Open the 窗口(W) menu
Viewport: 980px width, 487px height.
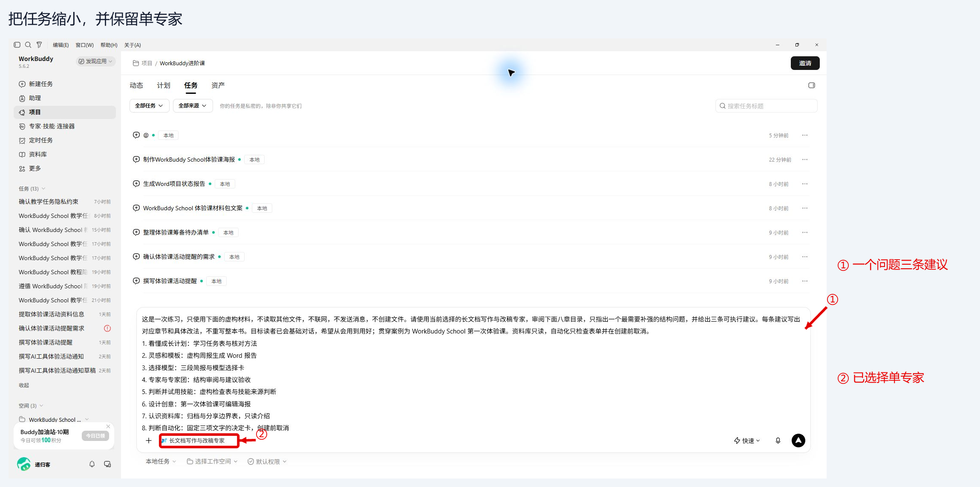[x=84, y=45]
